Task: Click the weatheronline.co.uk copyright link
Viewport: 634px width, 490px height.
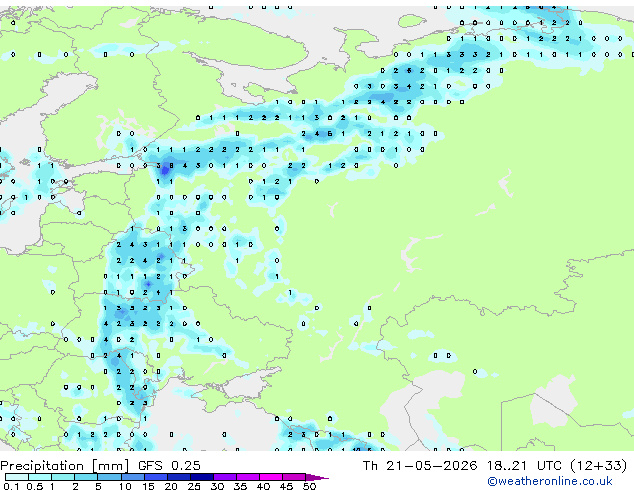Action: pos(549,481)
